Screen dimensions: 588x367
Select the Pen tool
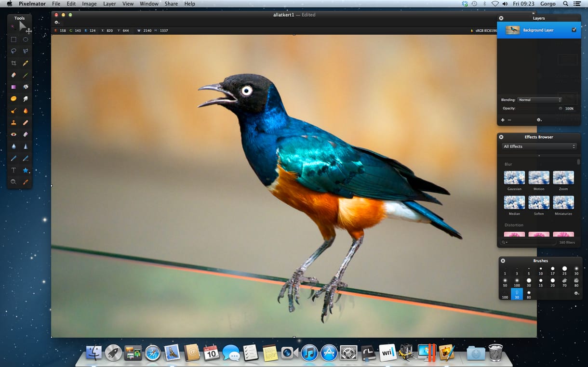pyautogui.click(x=13, y=158)
